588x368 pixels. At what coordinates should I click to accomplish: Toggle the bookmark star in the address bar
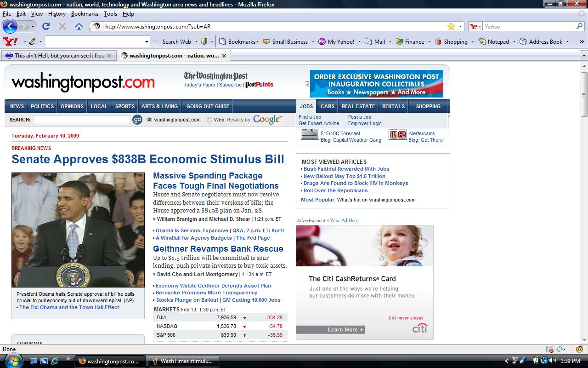tap(451, 26)
